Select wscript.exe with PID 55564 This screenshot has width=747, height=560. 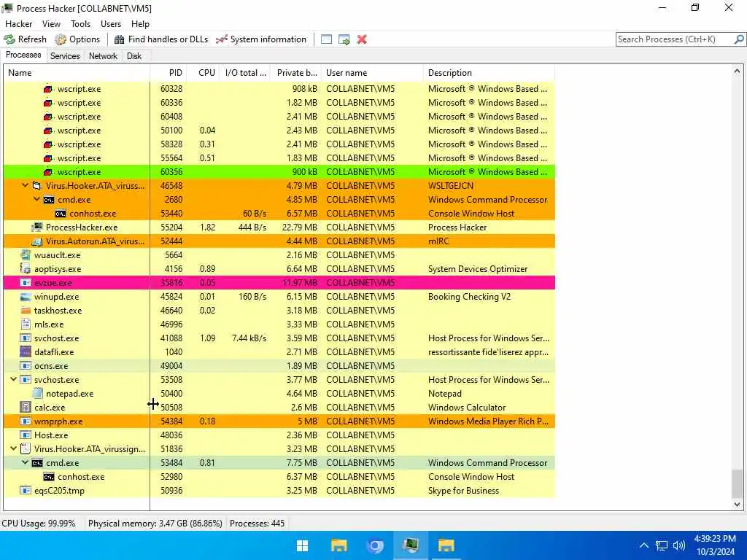(279, 158)
